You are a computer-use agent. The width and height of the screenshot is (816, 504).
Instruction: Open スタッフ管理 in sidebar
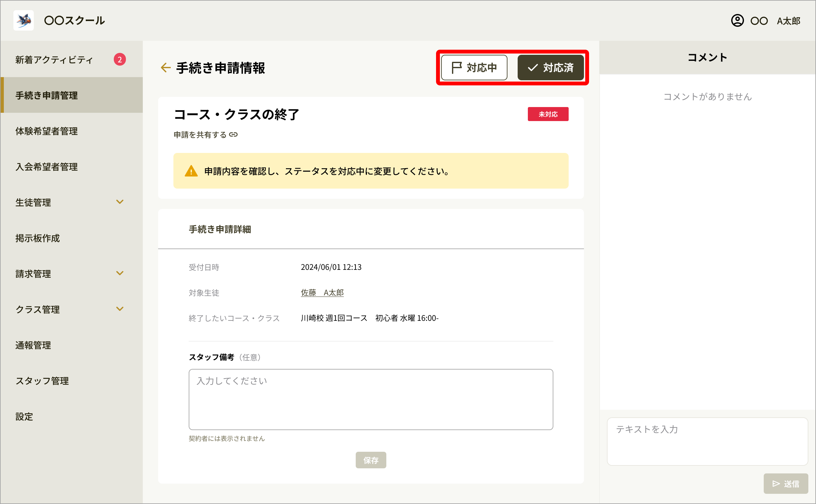(x=72, y=380)
